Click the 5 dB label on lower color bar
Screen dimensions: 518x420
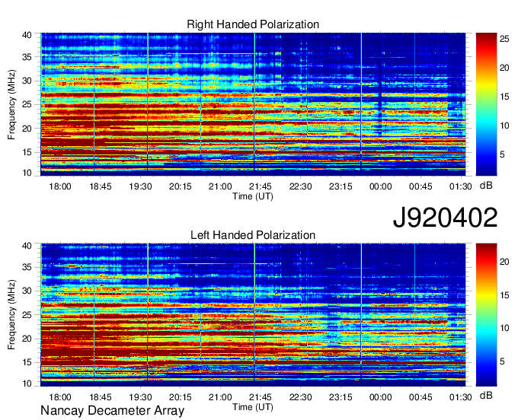[x=502, y=361]
